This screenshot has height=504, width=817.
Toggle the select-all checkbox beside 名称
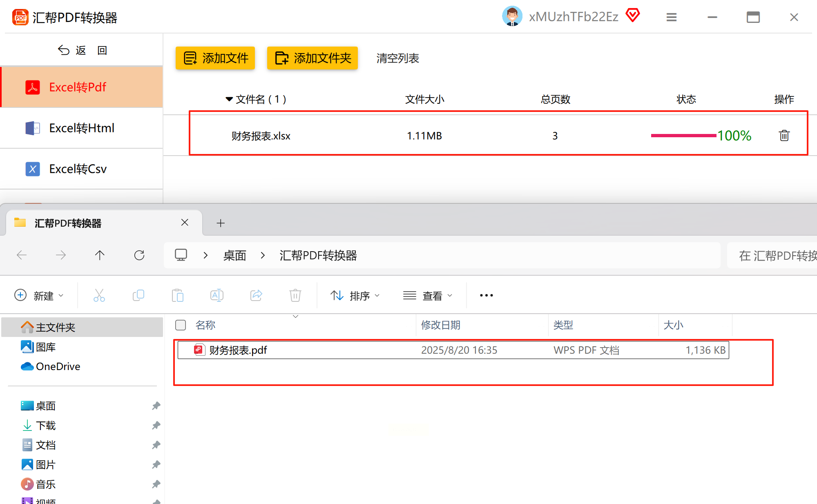point(180,325)
